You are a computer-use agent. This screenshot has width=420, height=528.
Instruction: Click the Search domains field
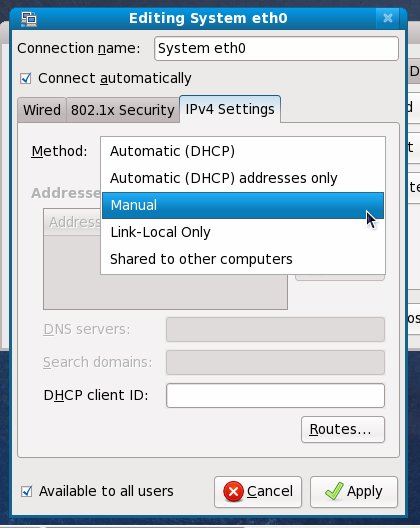(275, 362)
